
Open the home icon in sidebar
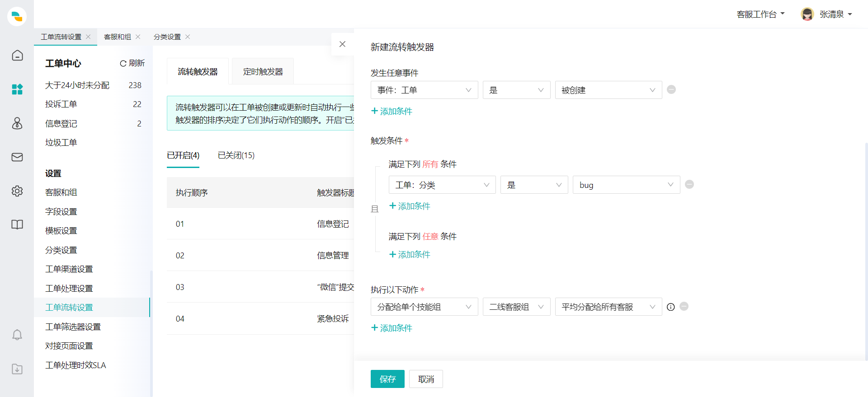17,56
